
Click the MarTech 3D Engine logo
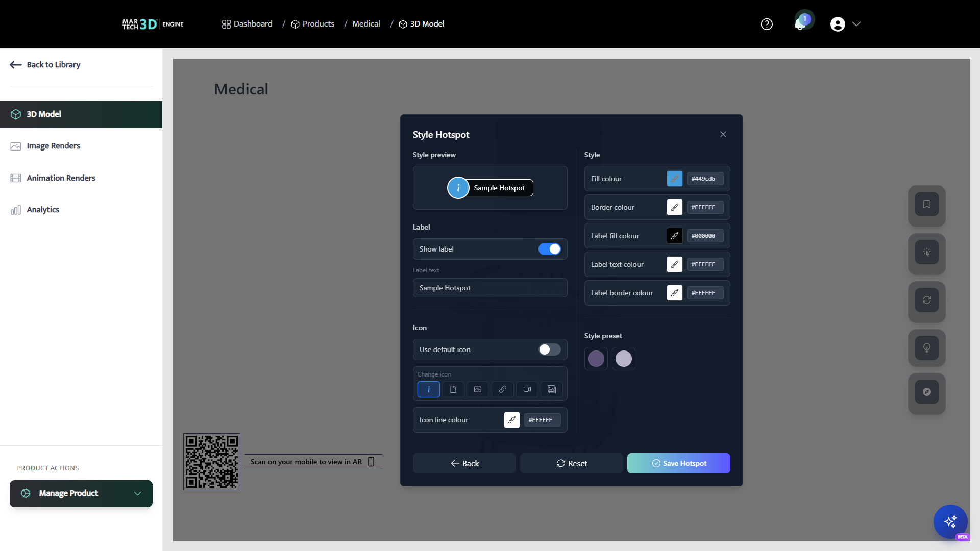click(153, 24)
